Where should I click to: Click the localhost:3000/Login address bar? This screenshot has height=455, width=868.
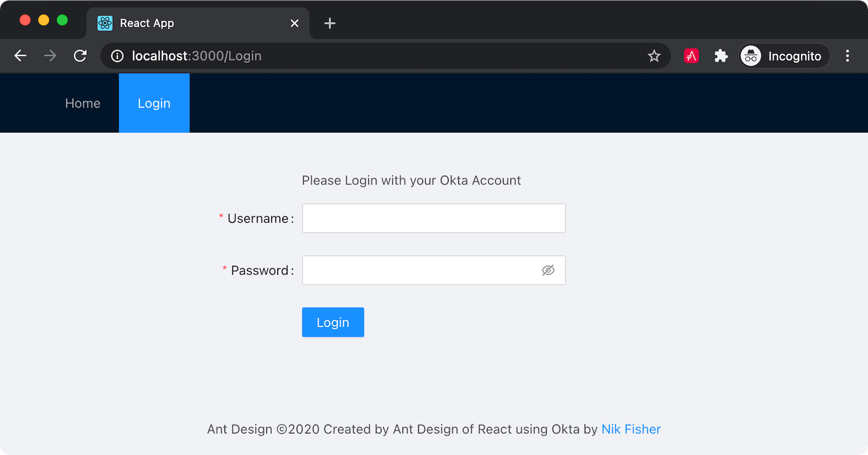click(x=380, y=56)
